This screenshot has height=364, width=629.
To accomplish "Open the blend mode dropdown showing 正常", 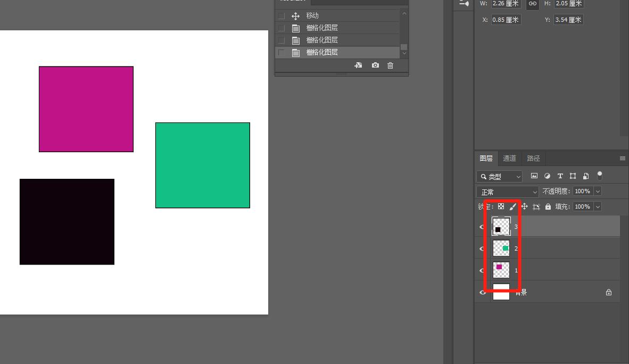I will [509, 192].
